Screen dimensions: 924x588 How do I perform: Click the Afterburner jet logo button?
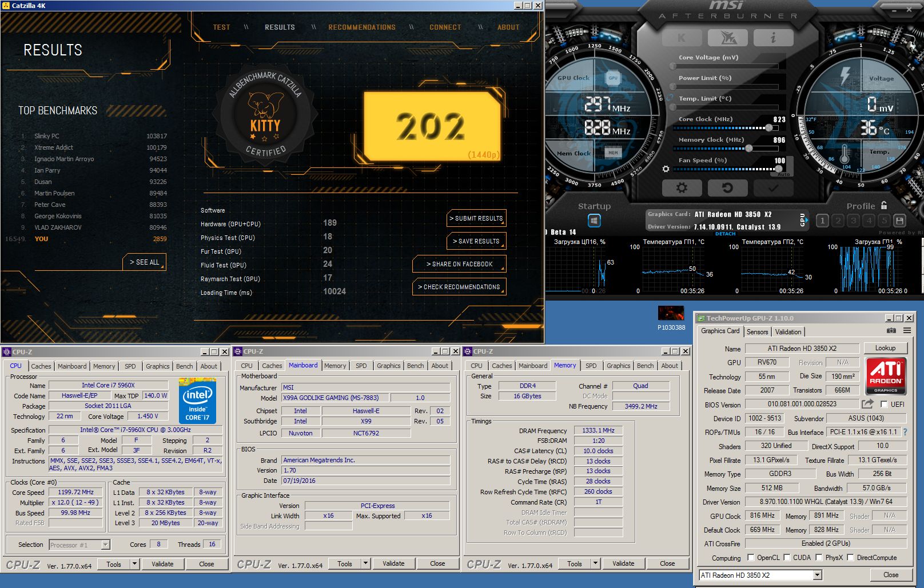(727, 38)
